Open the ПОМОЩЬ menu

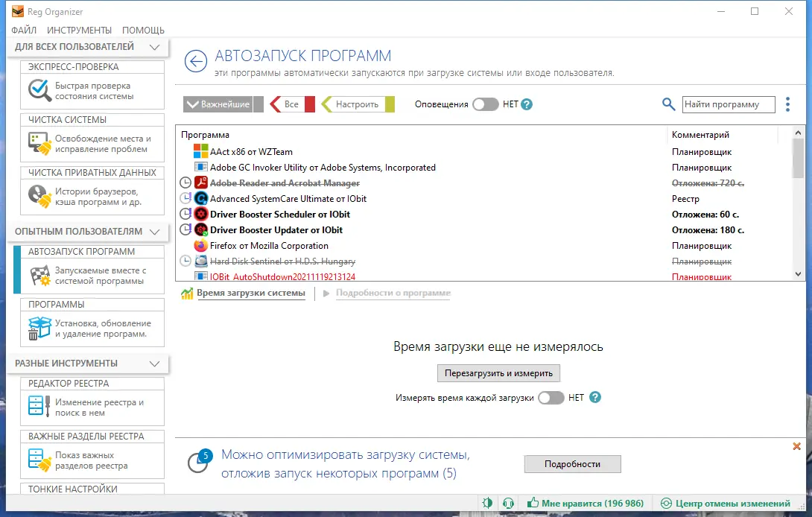click(143, 30)
